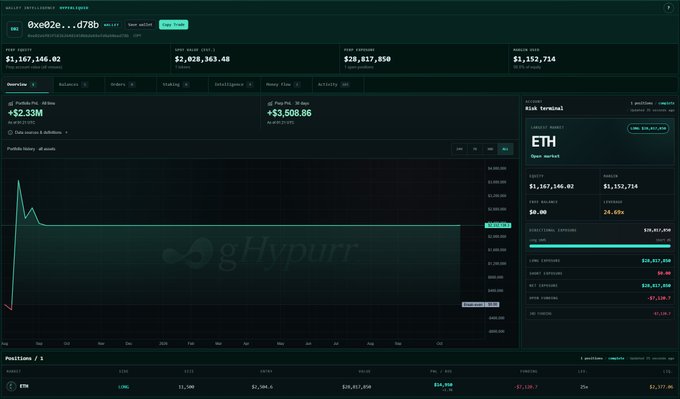Click the Net Exposure row value
680x399 pixels.
coord(656,286)
